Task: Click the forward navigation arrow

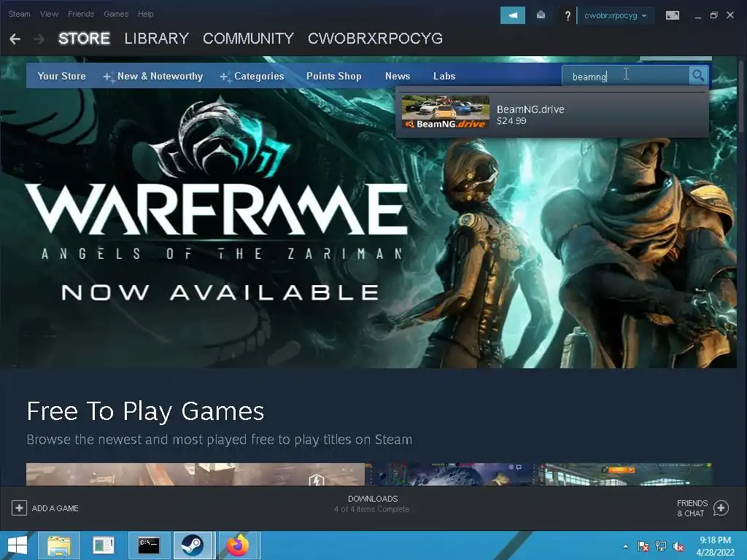Action: pos(39,39)
